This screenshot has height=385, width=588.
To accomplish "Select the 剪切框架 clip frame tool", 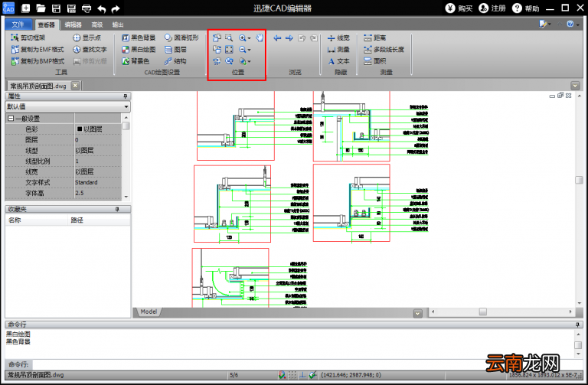I will tap(28, 38).
